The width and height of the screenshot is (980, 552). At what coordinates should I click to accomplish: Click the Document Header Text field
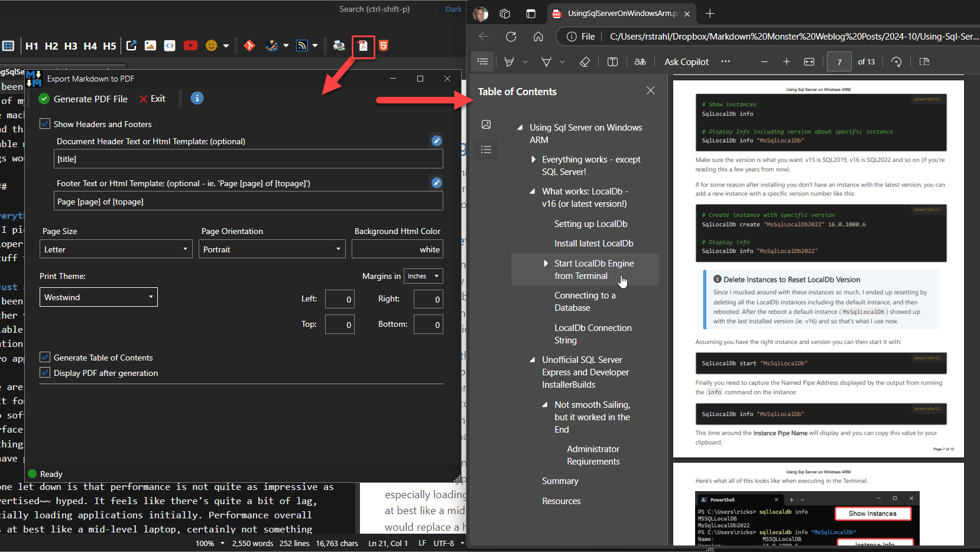pos(248,159)
